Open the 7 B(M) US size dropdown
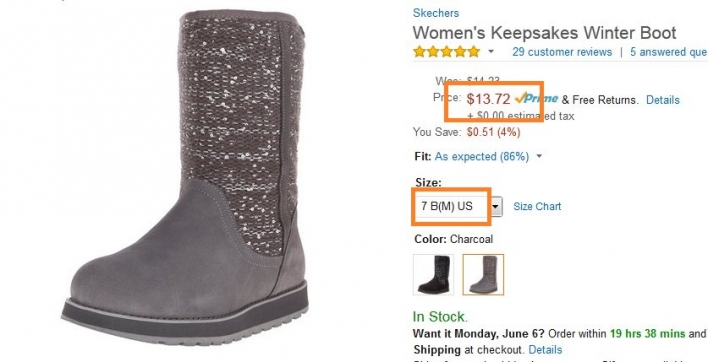Viewport: 708px width, 362px height. [458, 207]
